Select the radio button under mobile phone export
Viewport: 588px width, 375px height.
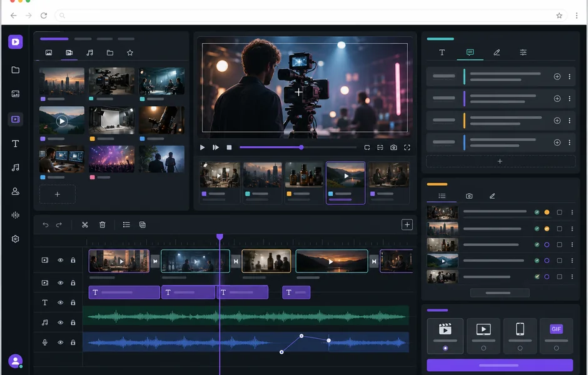(520, 348)
